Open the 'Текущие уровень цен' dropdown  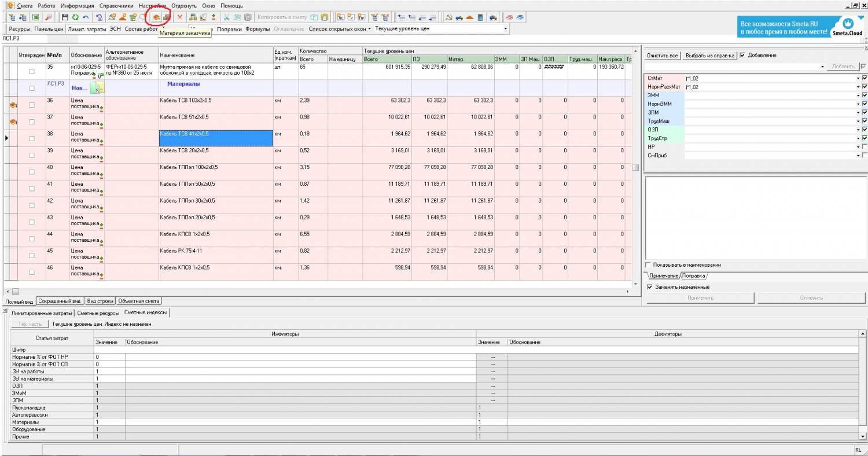(506, 28)
